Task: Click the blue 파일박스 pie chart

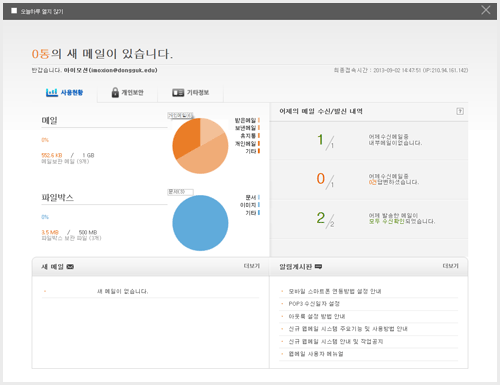Action: click(x=200, y=223)
